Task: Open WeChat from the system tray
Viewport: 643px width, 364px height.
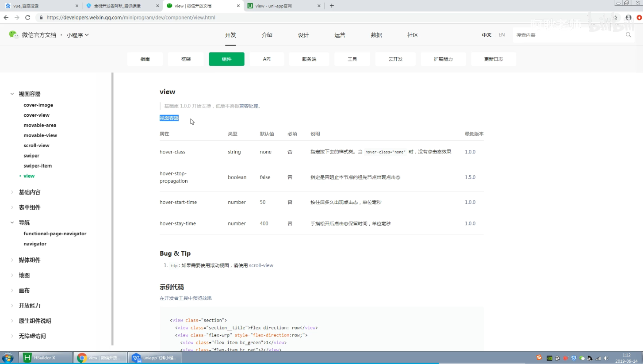Action: coord(582,358)
